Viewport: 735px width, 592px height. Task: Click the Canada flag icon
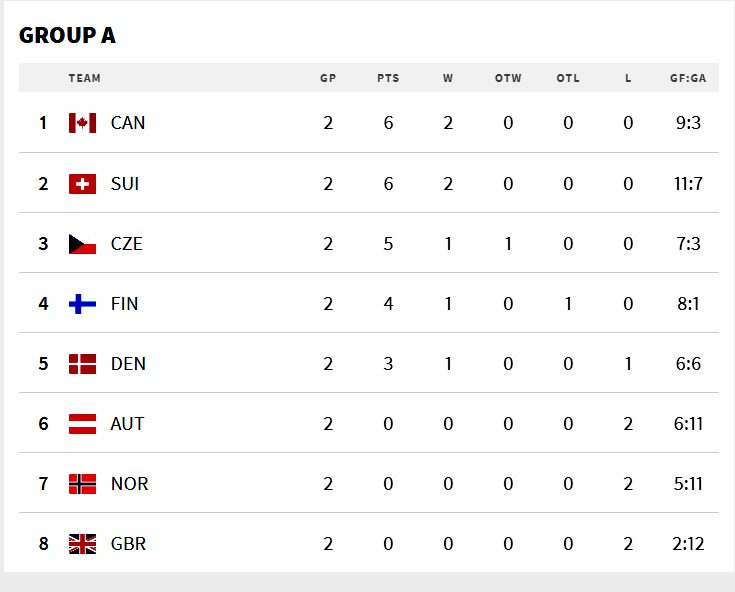point(82,123)
